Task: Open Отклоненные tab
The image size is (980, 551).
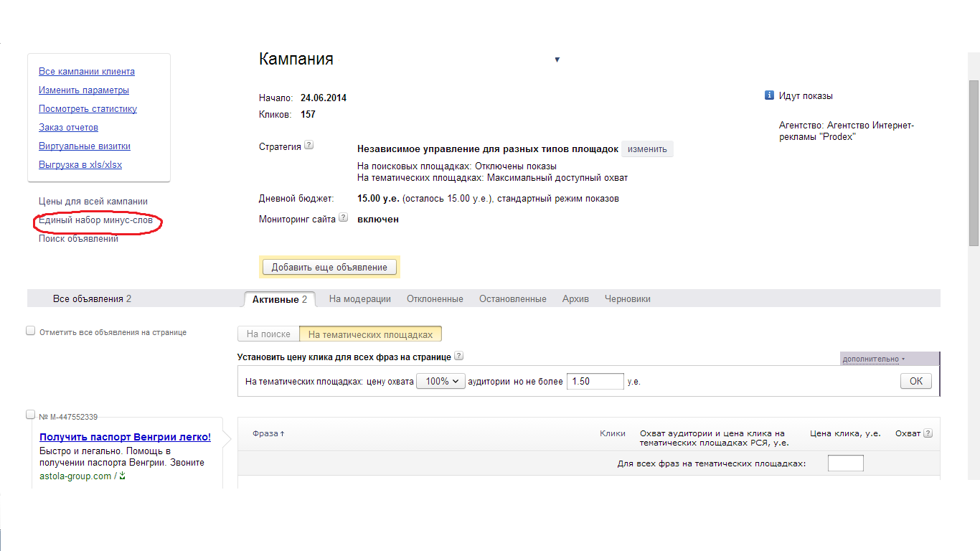Action: pyautogui.click(x=435, y=299)
